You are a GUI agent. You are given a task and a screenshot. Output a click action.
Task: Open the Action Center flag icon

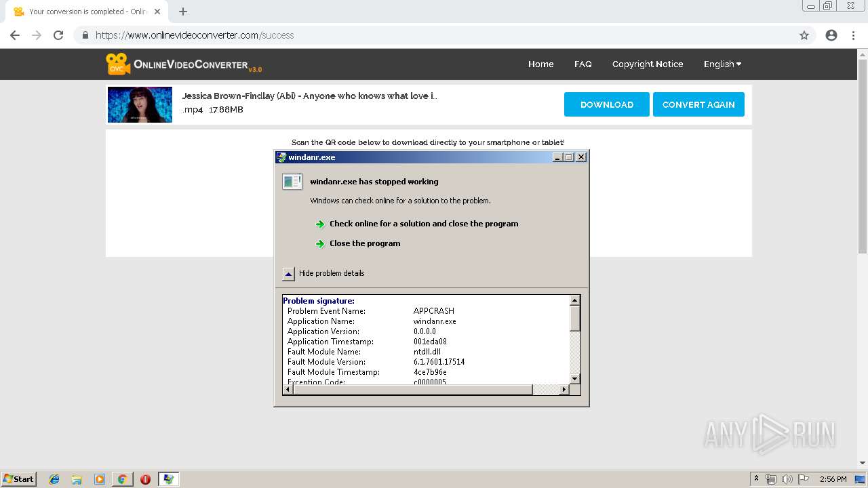pyautogui.click(x=804, y=479)
